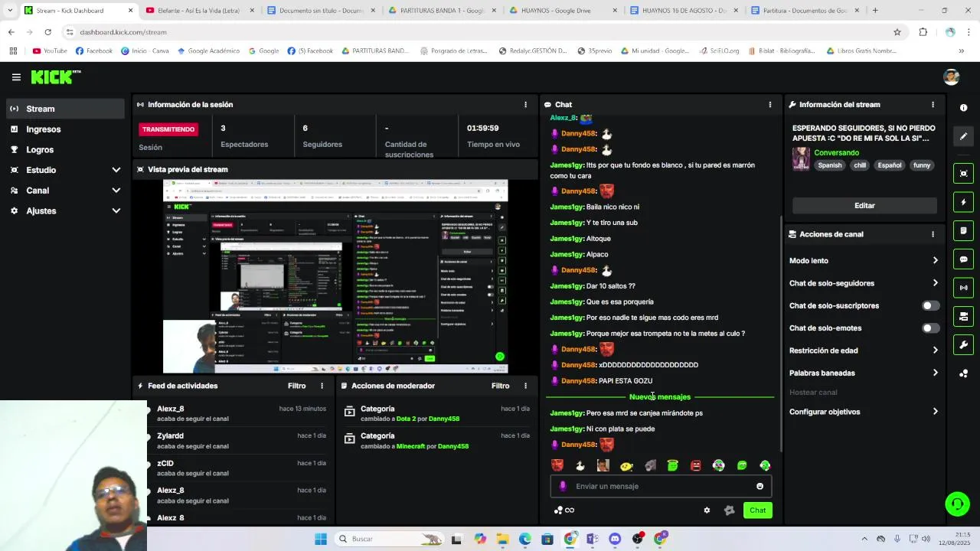Open the Kick hamburger menu
This screenshot has width=980, height=551.
[16, 77]
